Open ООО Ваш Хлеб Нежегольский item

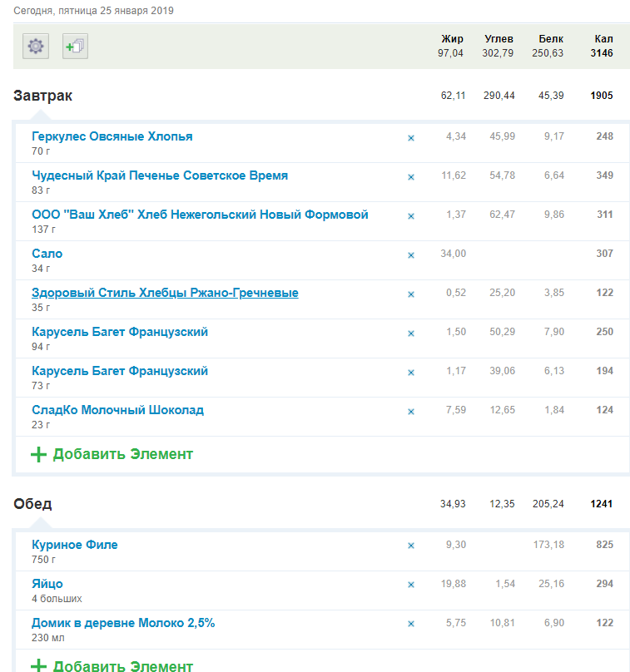click(200, 215)
